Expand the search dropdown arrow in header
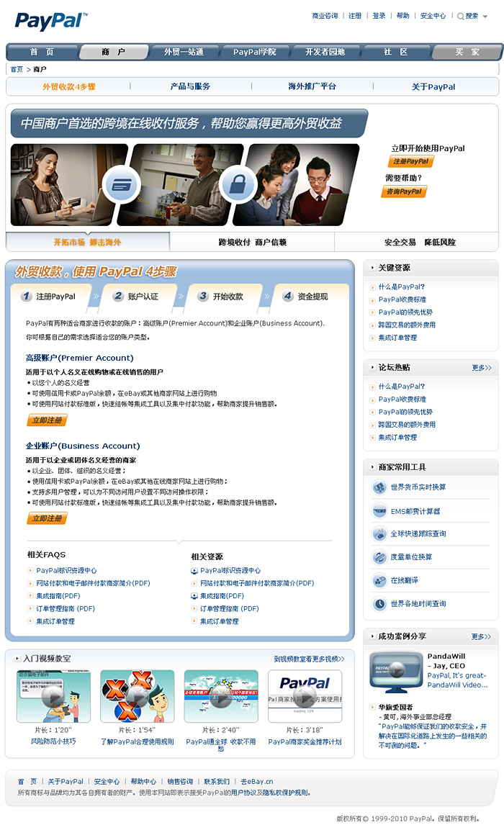504x830 pixels. coord(485,17)
